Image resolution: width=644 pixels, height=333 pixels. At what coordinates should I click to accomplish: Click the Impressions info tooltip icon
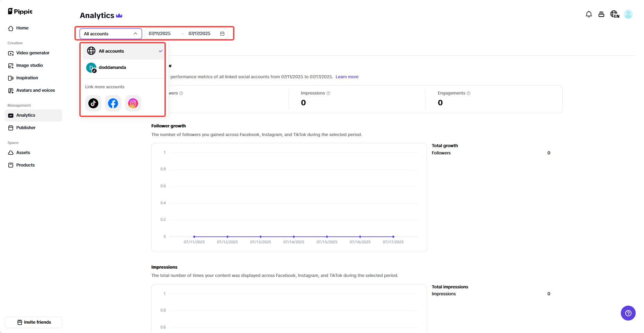tap(329, 93)
